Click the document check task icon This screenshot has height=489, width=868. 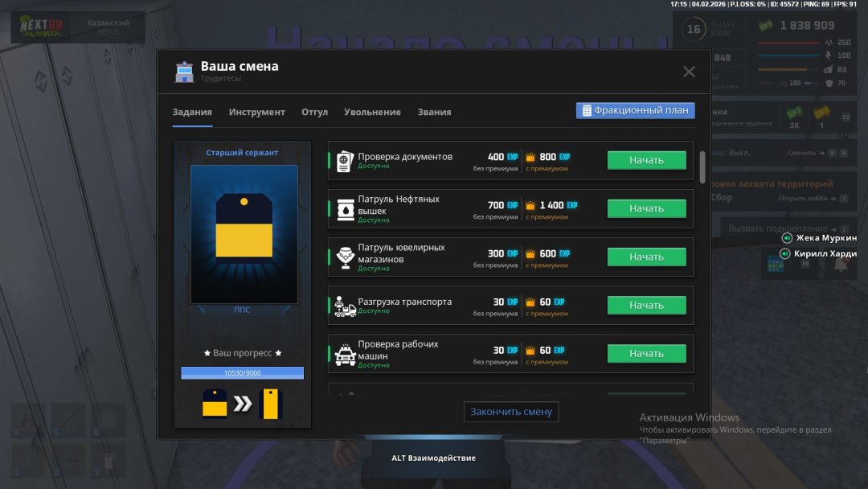(345, 161)
